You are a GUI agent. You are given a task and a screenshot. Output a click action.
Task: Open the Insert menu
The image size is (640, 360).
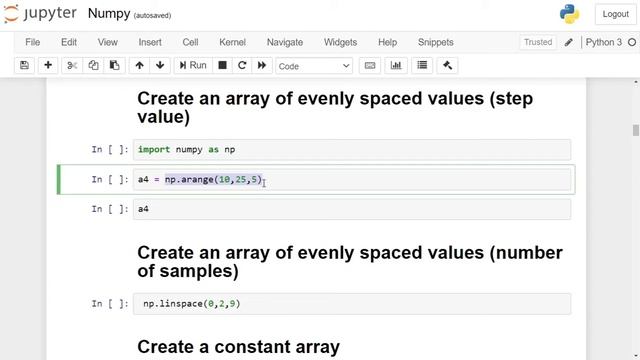coord(150,42)
